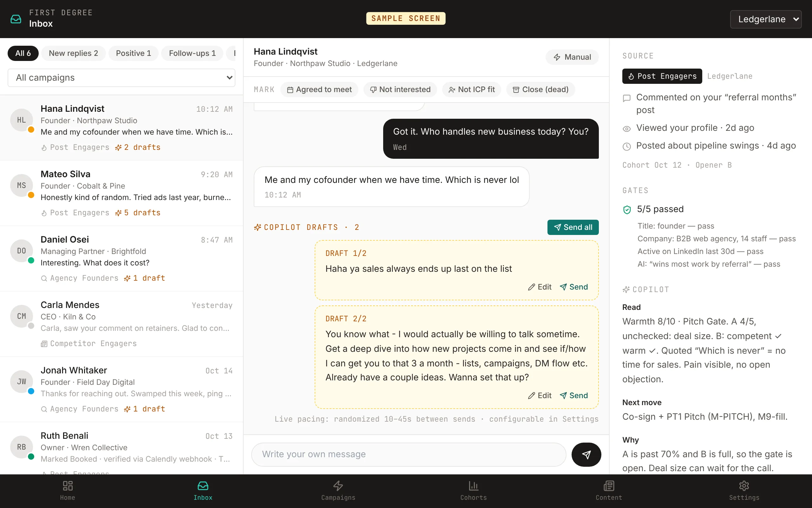Click the DO avatar for Daniel Osei
This screenshot has width=812, height=508.
coord(22,251)
